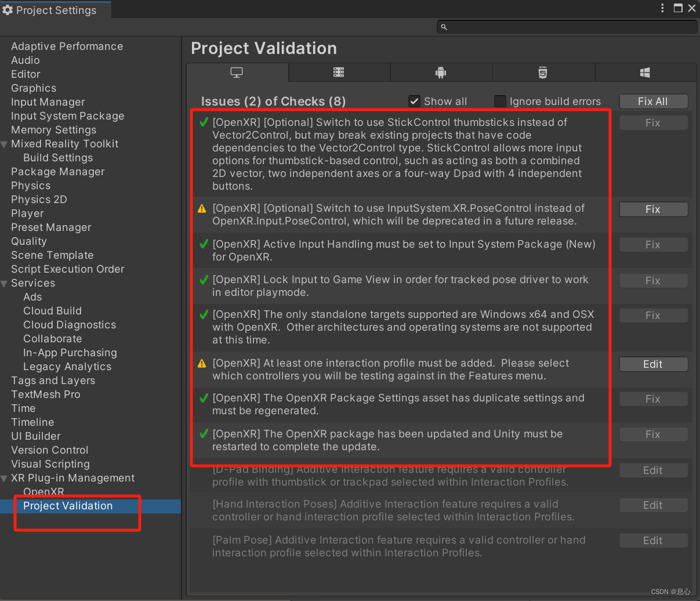Open the Universal Windows Platform validation tab

tap(645, 72)
